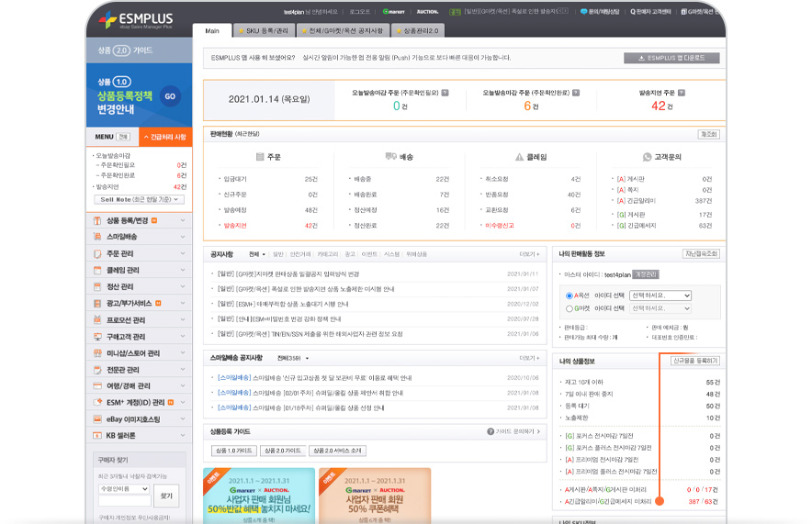
Task: Click the 클레임 warning triangle icon
Action: tap(519, 157)
